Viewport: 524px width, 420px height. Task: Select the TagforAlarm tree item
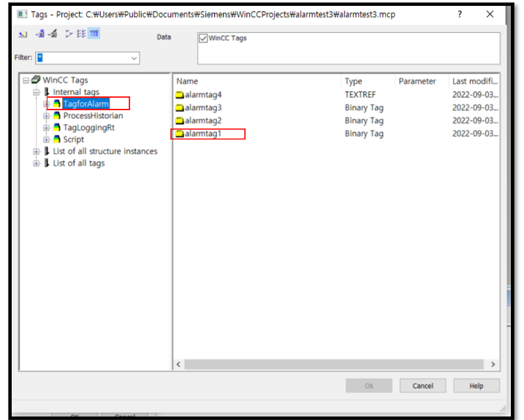[x=86, y=104]
